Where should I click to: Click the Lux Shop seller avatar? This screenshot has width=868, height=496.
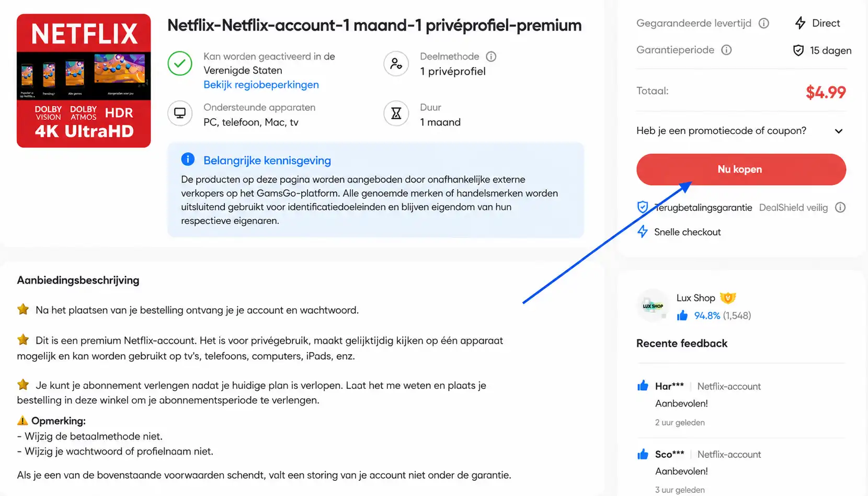pos(653,306)
